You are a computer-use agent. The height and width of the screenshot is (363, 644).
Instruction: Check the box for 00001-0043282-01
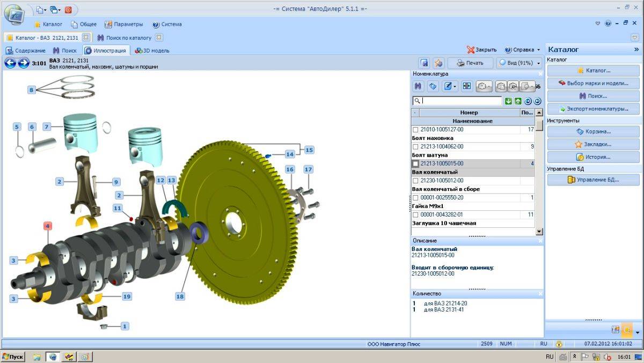pos(415,214)
